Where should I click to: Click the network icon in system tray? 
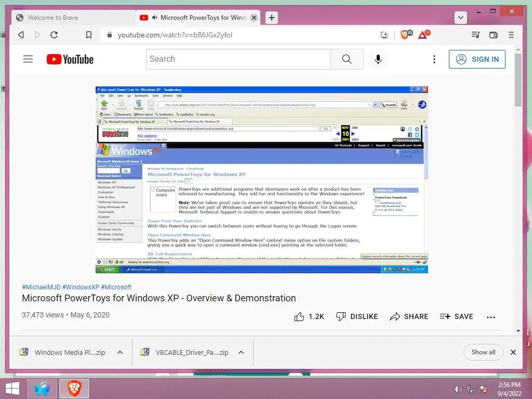coord(470,389)
